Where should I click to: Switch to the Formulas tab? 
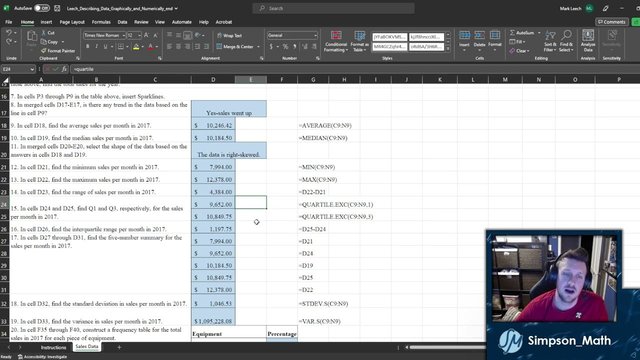pos(101,22)
